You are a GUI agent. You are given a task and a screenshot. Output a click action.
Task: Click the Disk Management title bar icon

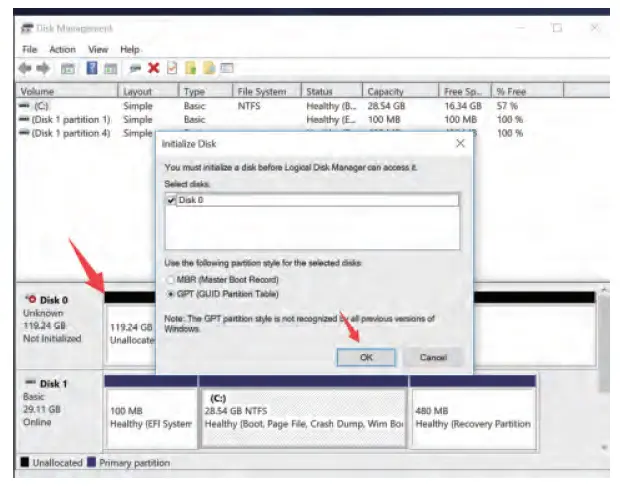click(26, 28)
